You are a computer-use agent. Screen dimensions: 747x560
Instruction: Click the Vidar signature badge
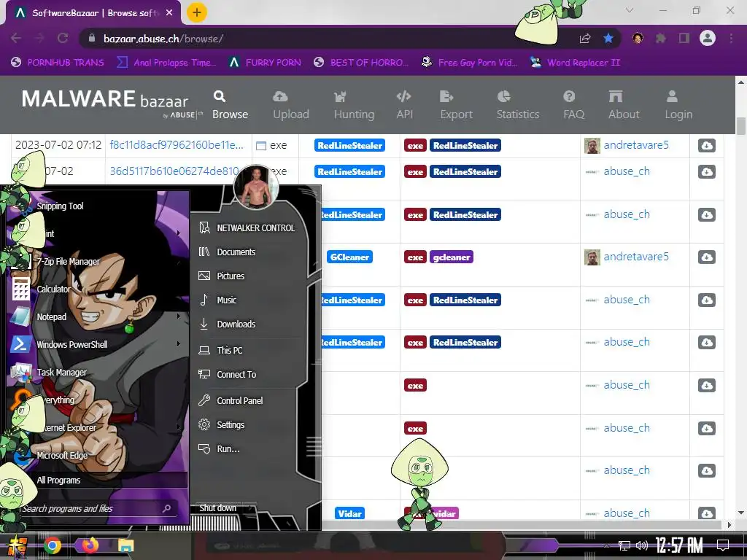(349, 513)
